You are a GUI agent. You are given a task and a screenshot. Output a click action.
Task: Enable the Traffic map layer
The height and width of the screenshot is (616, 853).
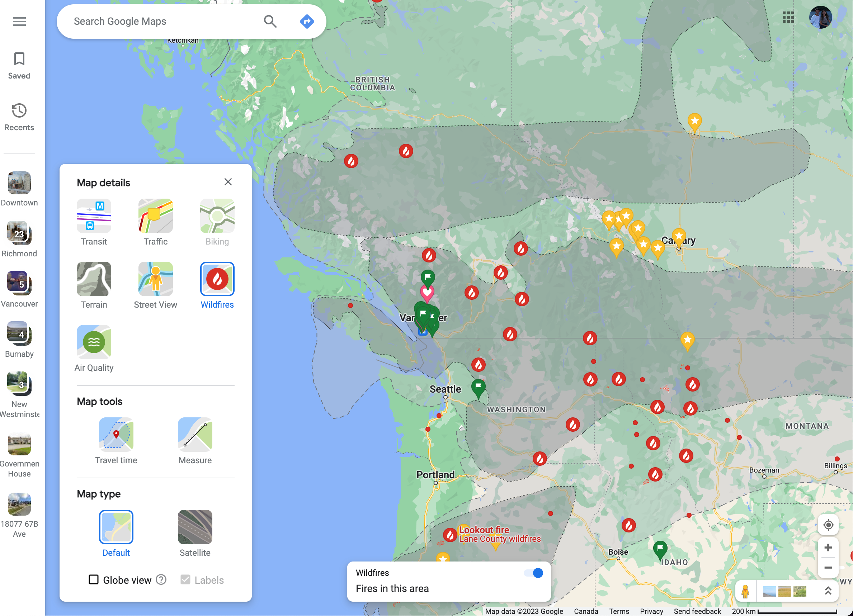[156, 223]
